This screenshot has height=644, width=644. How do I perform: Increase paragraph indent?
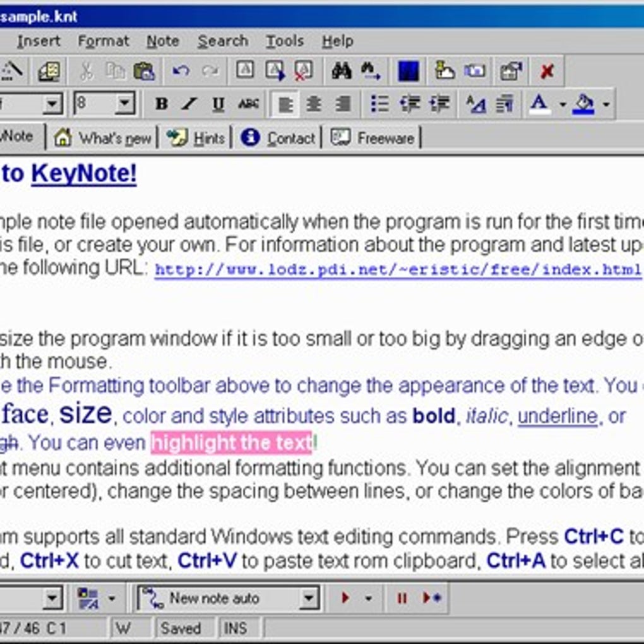(x=439, y=104)
